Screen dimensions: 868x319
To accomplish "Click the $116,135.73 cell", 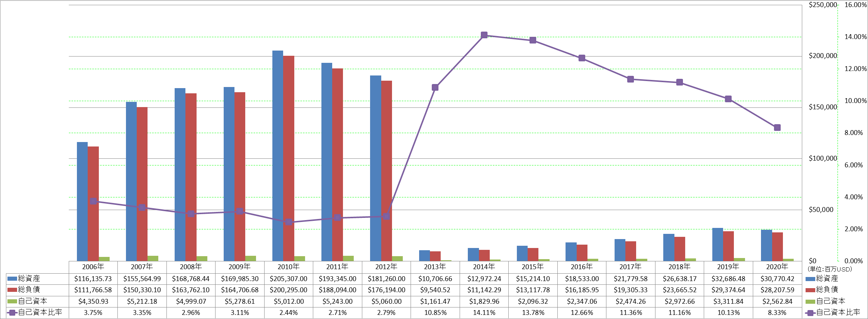I will pos(93,279).
